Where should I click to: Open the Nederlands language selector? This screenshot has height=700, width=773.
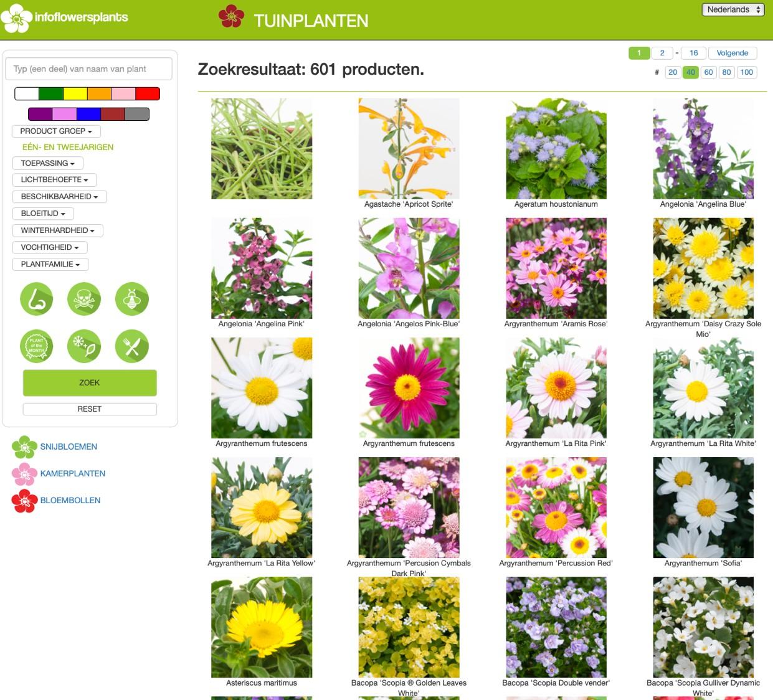733,9
